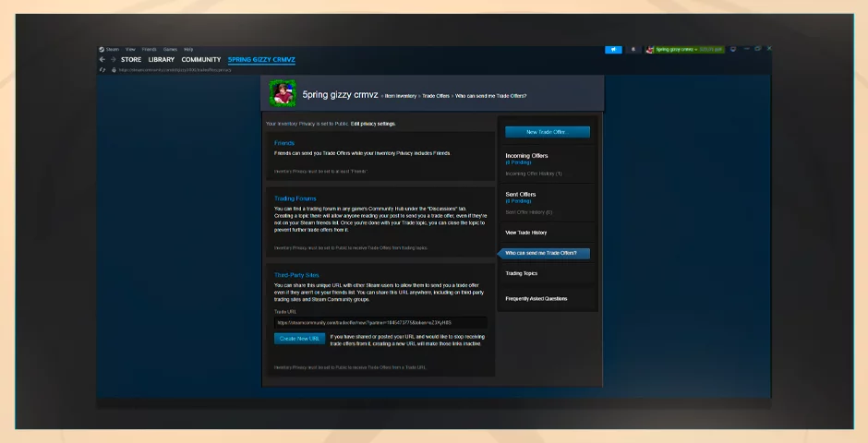
Task: Open the Trade Offers breadcrumb link
Action: [x=436, y=96]
